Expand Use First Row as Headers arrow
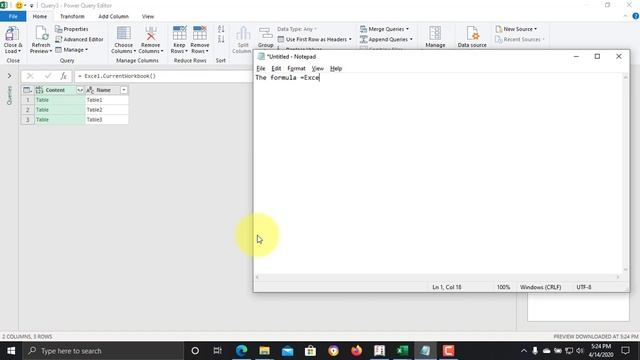 click(350, 39)
